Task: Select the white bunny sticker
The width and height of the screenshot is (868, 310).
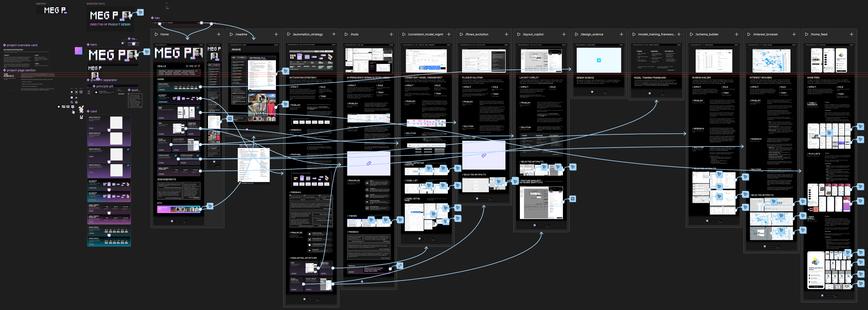Action: 81,109
